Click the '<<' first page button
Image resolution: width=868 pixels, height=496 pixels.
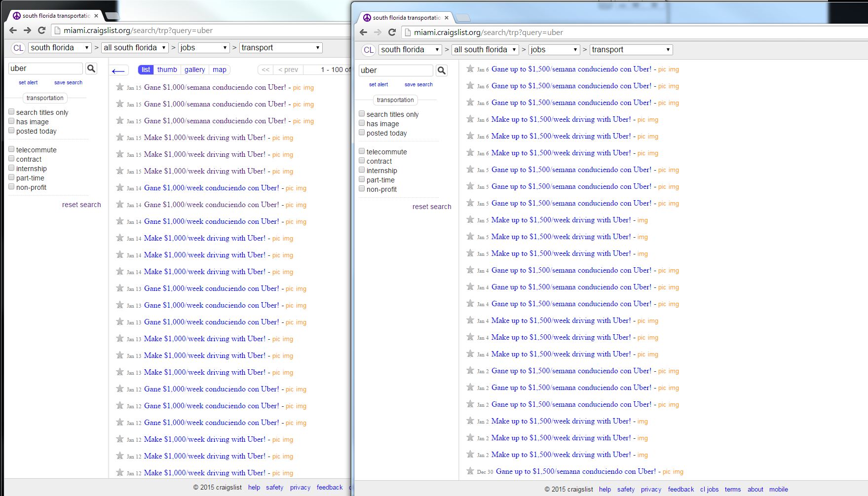pos(265,70)
